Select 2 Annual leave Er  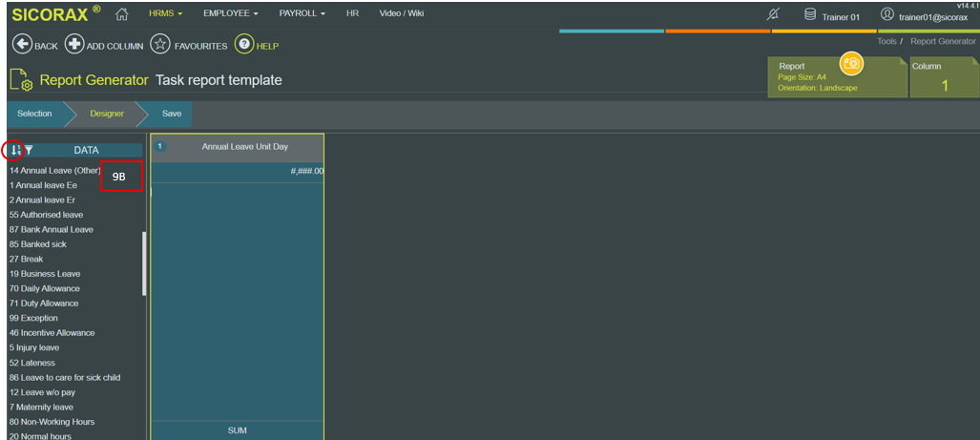[43, 200]
